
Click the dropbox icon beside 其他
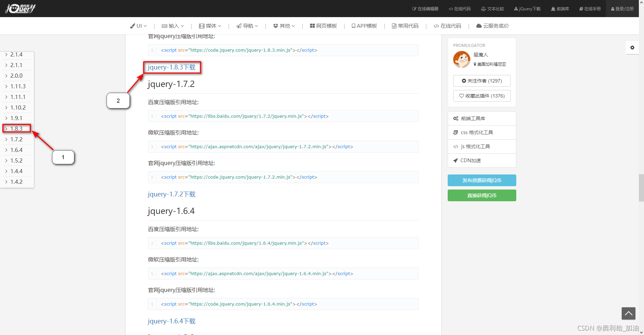point(276,26)
